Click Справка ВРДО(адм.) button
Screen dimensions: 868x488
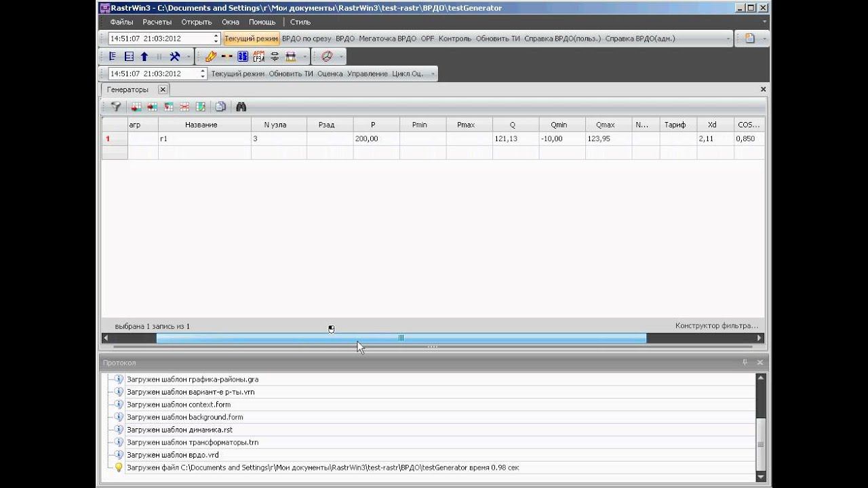pos(640,39)
